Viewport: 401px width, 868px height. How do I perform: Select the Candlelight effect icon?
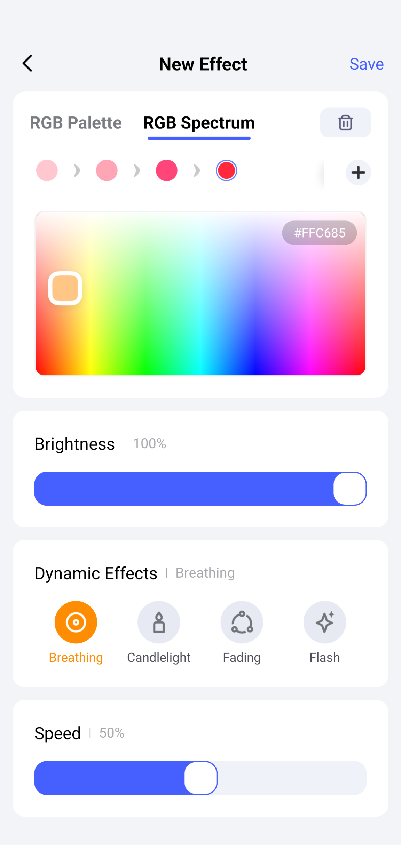[159, 622]
